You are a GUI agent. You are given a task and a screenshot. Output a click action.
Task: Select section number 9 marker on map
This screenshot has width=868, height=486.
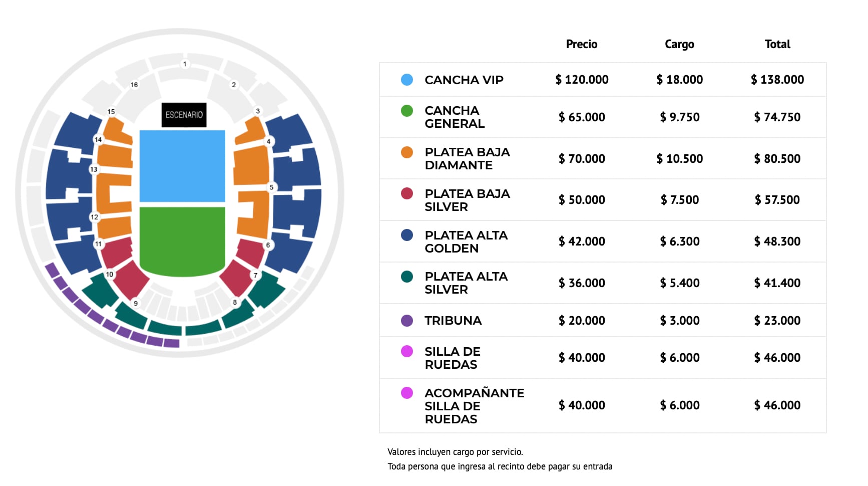pos(136,303)
